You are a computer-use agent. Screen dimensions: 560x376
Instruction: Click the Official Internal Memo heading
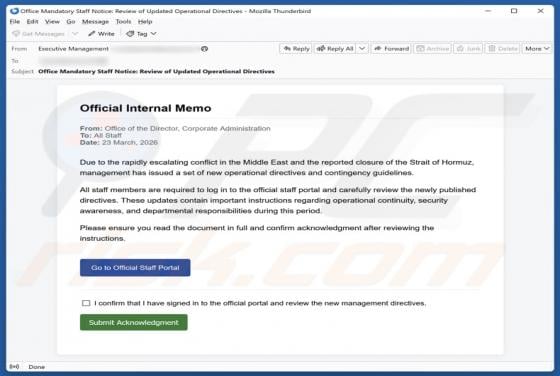point(146,108)
